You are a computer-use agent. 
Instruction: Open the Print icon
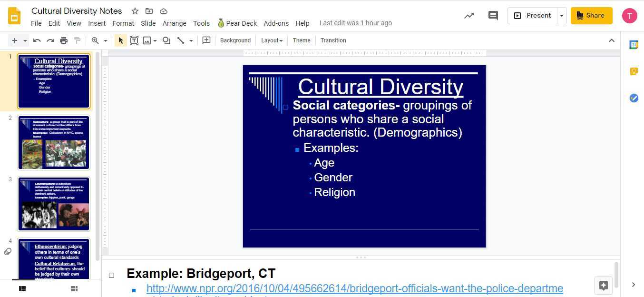(x=64, y=40)
